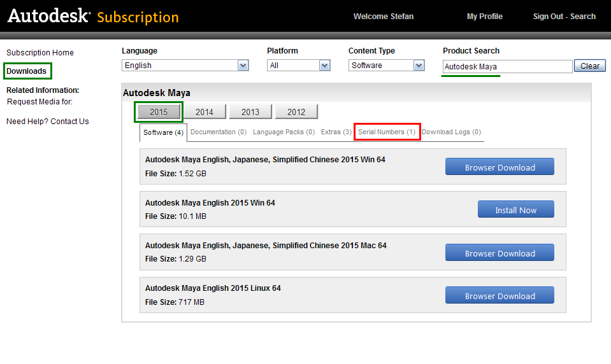Open the Documentation (0) tab
The height and width of the screenshot is (364, 611).
pyautogui.click(x=219, y=132)
